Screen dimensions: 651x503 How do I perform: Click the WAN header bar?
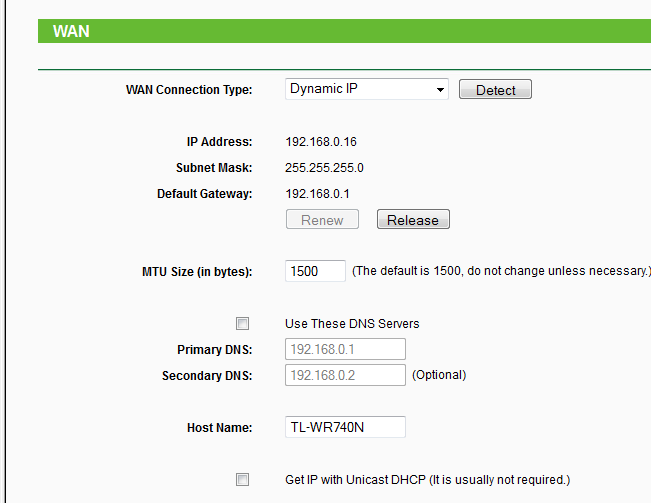click(344, 31)
